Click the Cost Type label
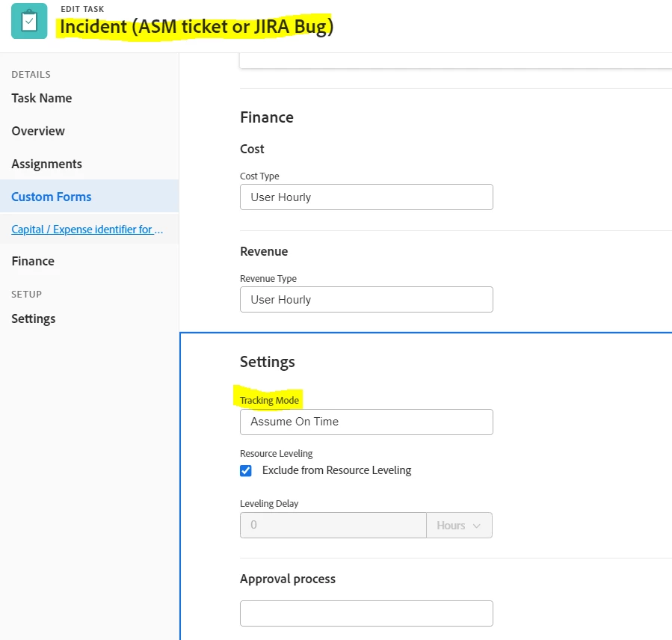This screenshot has width=672, height=640. click(259, 176)
